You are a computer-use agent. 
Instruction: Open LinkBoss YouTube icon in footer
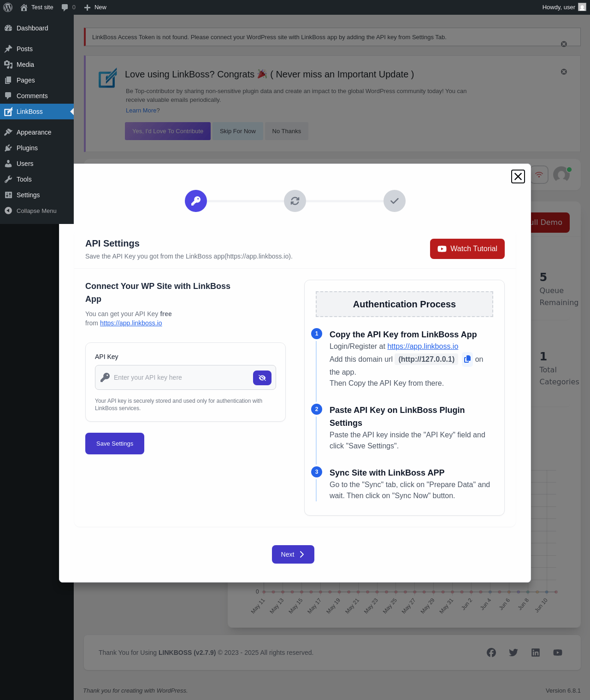558,653
